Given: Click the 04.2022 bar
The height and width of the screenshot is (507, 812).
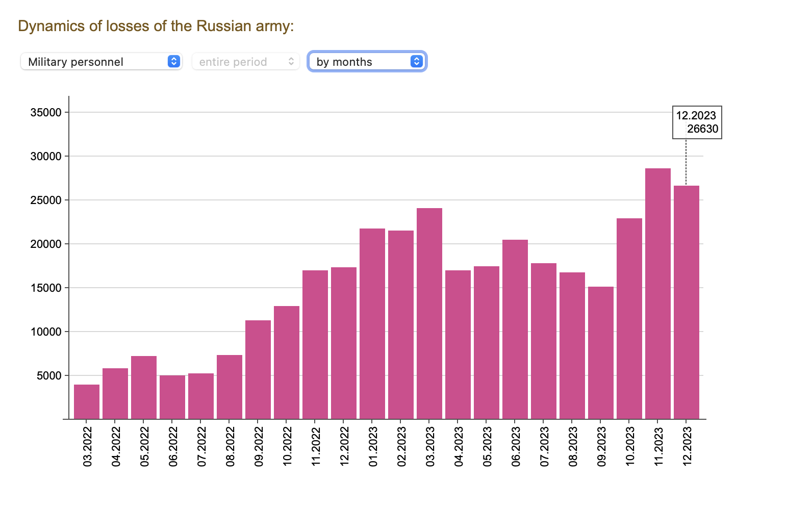Looking at the screenshot, I should click(x=115, y=394).
